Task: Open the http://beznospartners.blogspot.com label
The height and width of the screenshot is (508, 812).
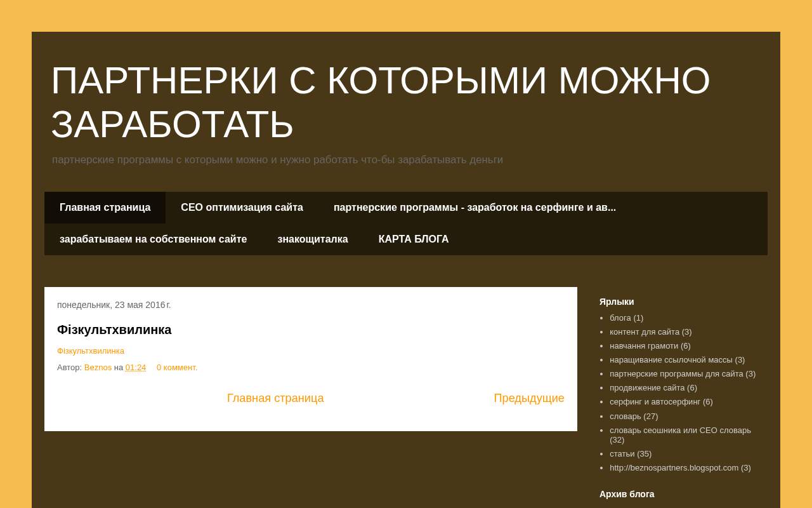Action: (674, 468)
